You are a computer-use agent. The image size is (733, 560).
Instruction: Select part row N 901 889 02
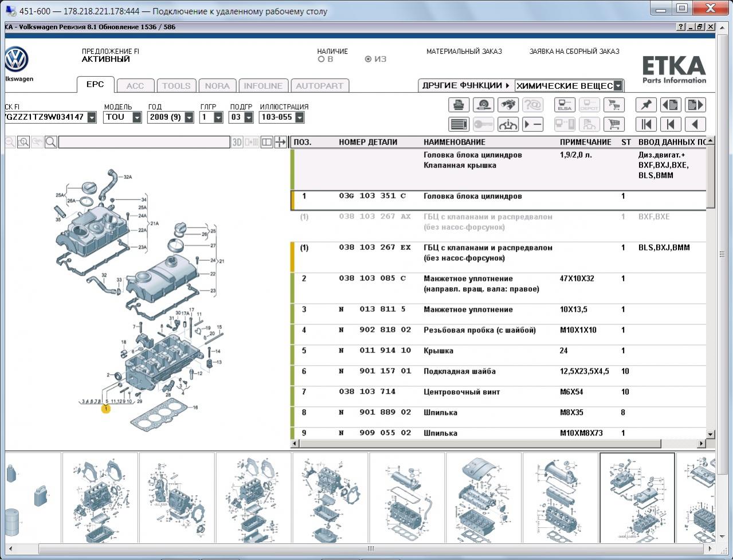point(499,417)
